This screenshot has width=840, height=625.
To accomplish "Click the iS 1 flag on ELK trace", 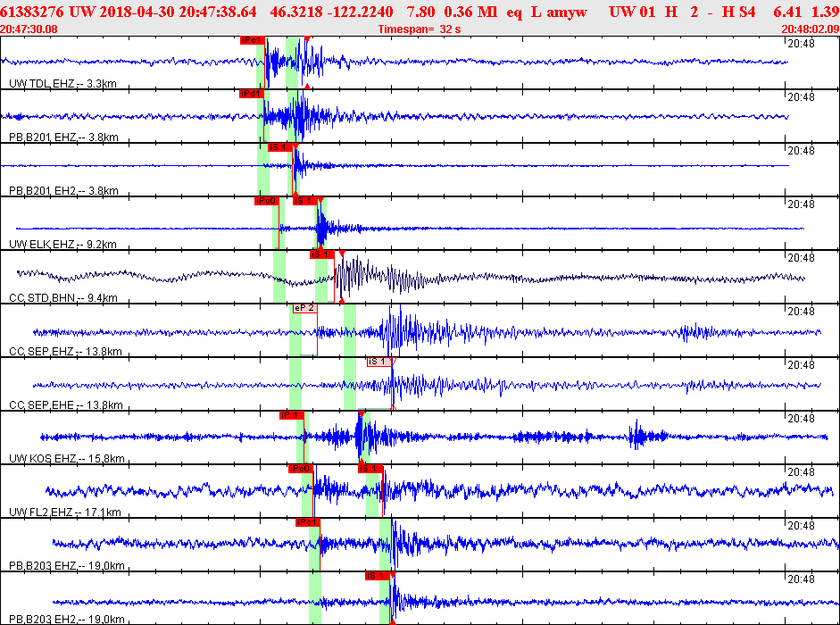I will tap(304, 201).
